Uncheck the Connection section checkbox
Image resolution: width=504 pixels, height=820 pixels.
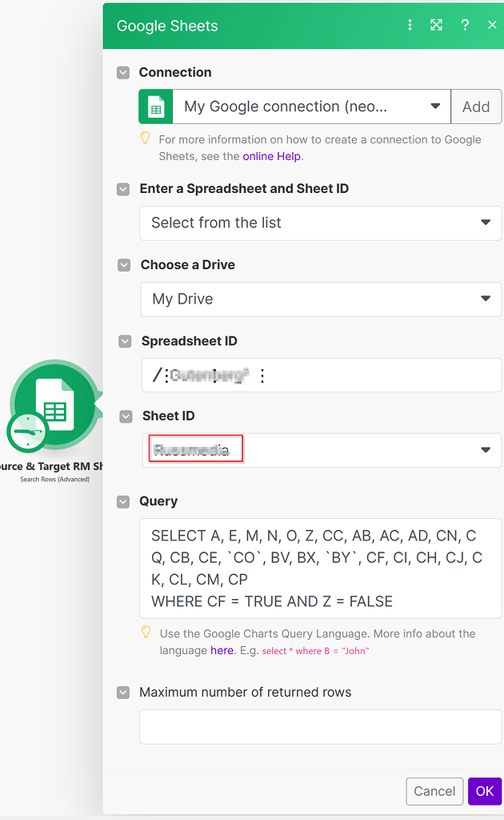[123, 72]
